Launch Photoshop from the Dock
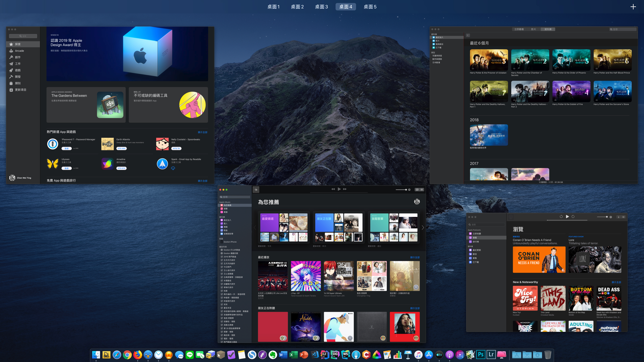The height and width of the screenshot is (362, 644). (480, 354)
